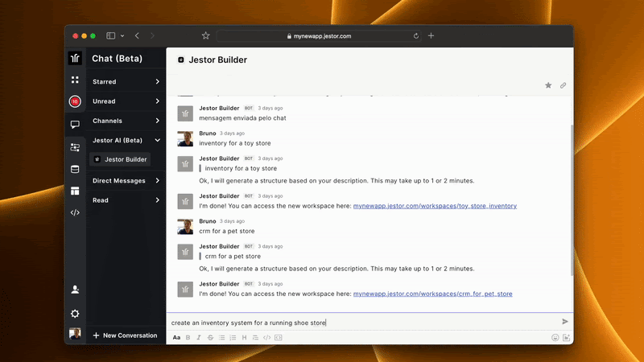Insert a numbered list
The height and width of the screenshot is (362, 644).
point(233,337)
